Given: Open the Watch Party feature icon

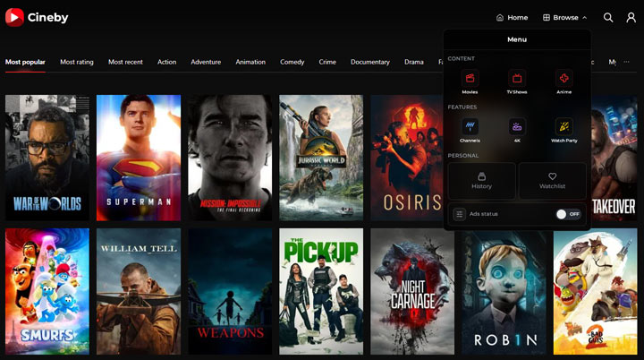Looking at the screenshot, I should pos(563,126).
